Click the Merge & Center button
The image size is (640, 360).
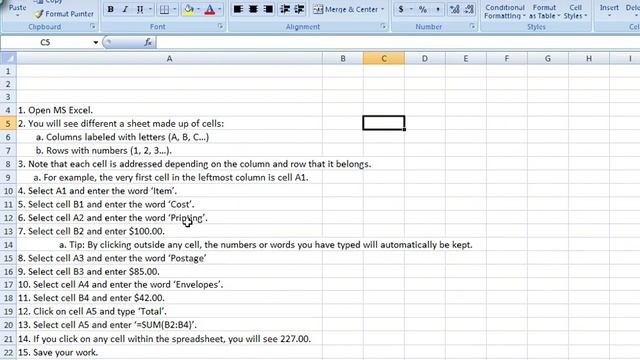pyautogui.click(x=346, y=9)
